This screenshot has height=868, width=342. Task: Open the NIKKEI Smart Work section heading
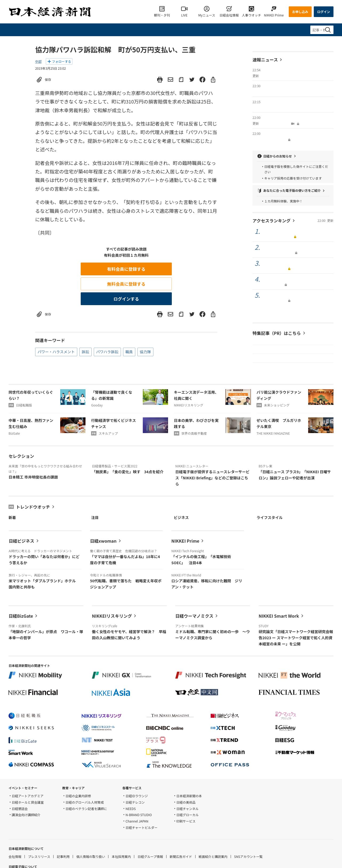tap(281, 616)
